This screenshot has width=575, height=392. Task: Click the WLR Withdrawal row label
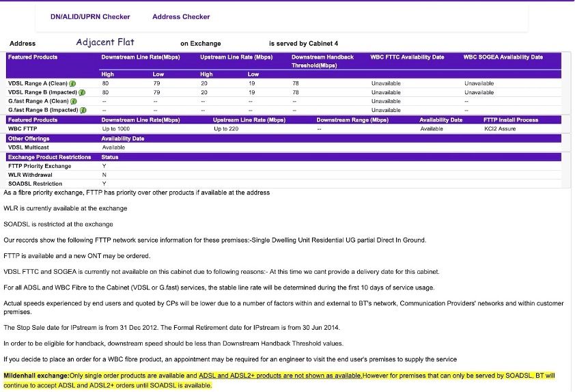29,175
